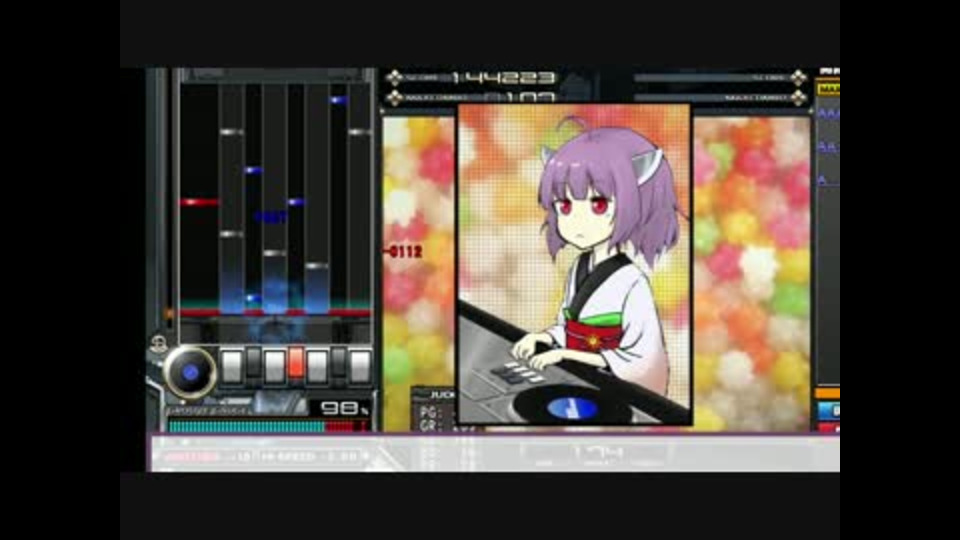Click the lower-right diamond icon by rival combo
This screenshot has height=540, width=960.
pos(798,97)
